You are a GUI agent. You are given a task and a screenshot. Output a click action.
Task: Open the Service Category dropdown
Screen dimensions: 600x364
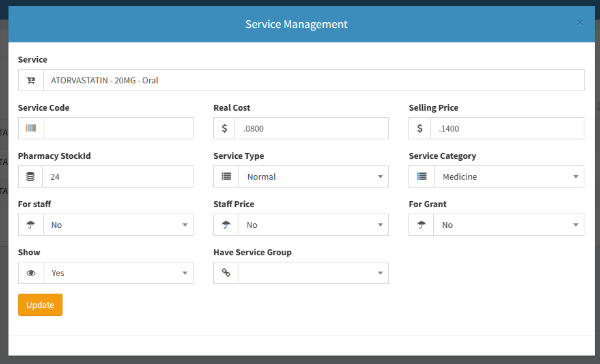coord(508,177)
